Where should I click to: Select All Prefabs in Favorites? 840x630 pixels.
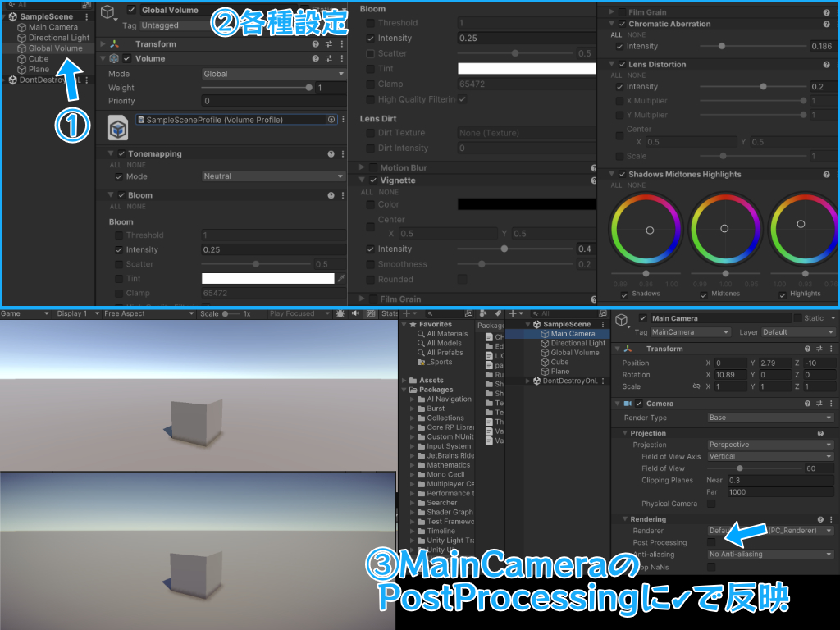tap(445, 353)
